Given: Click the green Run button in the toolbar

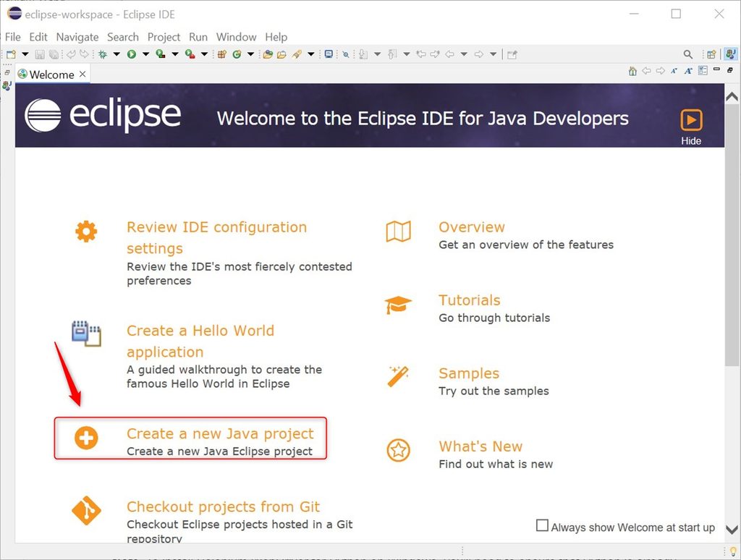Looking at the screenshot, I should 132,54.
